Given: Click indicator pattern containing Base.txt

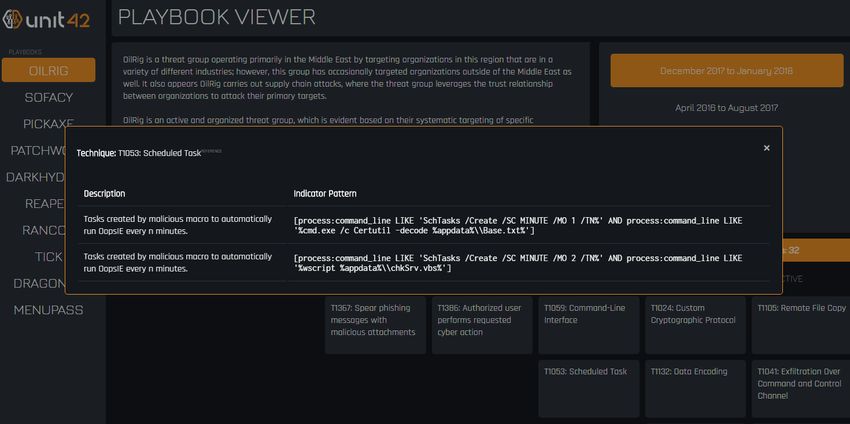Looking at the screenshot, I should tap(518, 226).
